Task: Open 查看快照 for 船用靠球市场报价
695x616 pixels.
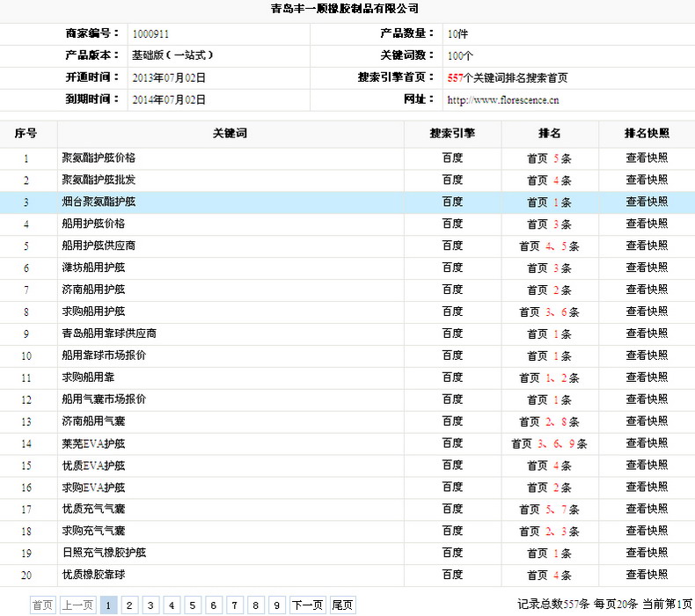Action: tap(647, 356)
